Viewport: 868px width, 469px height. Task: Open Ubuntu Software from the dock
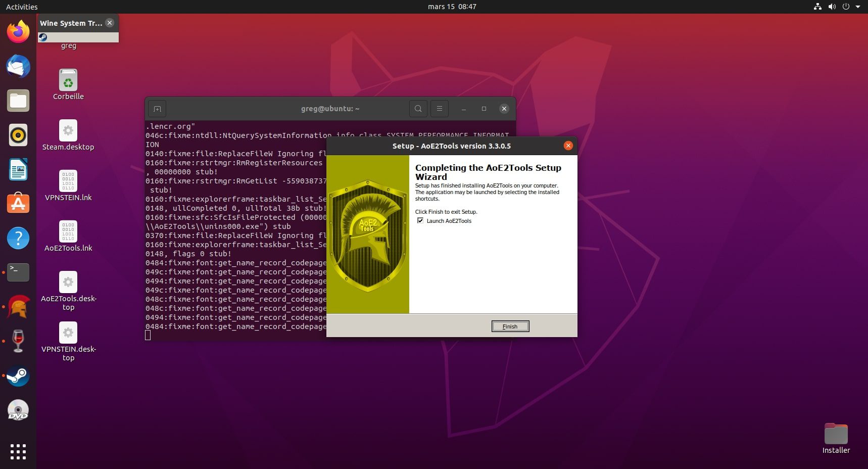click(x=18, y=204)
